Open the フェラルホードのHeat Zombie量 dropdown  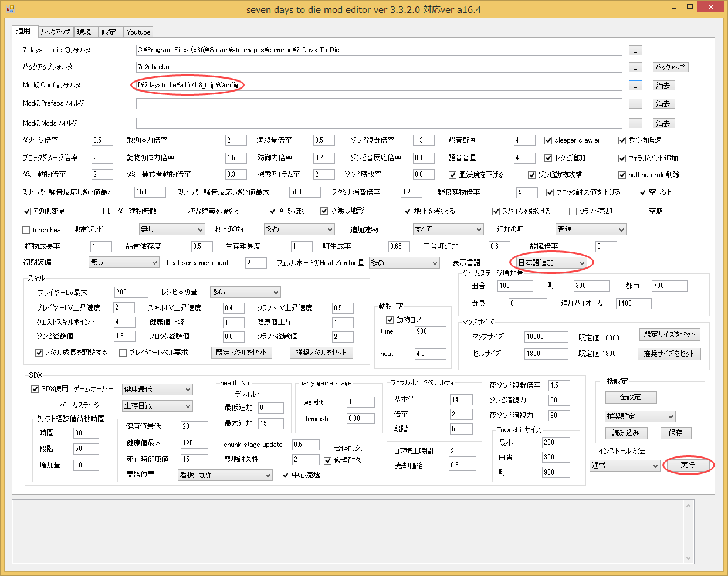404,263
